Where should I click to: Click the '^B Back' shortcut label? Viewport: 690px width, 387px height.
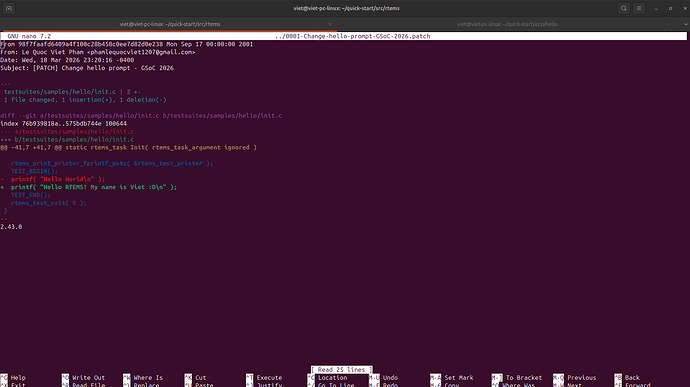[x=627, y=377]
